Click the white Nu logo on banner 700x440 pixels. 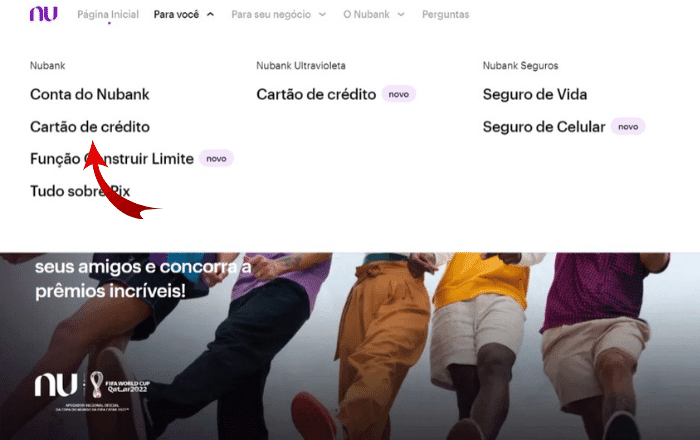coord(56,385)
